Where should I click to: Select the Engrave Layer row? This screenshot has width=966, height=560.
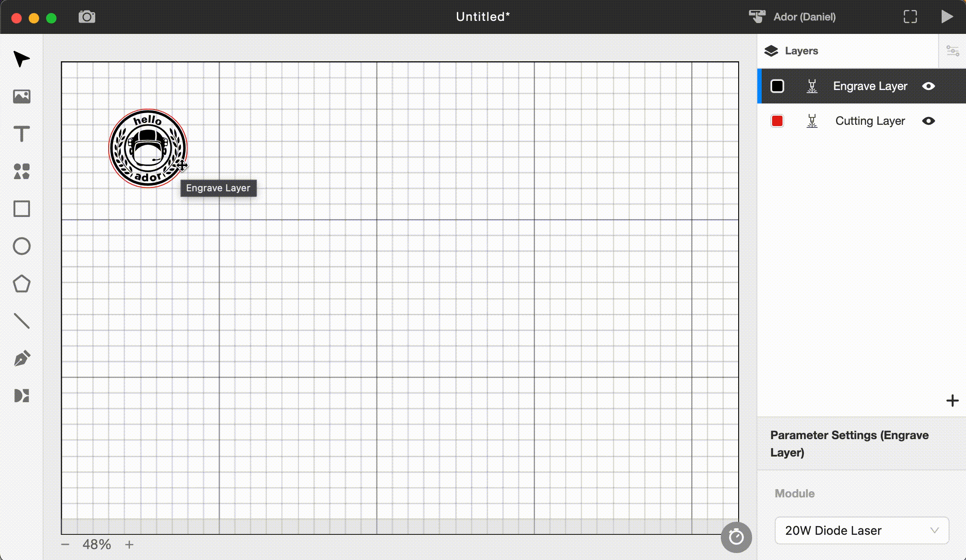(862, 86)
